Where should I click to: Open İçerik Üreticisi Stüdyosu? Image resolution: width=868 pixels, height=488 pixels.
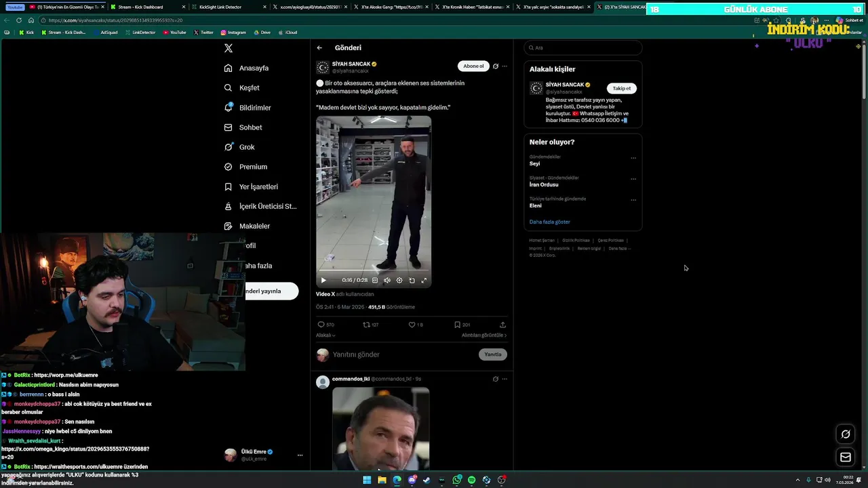pos(260,206)
